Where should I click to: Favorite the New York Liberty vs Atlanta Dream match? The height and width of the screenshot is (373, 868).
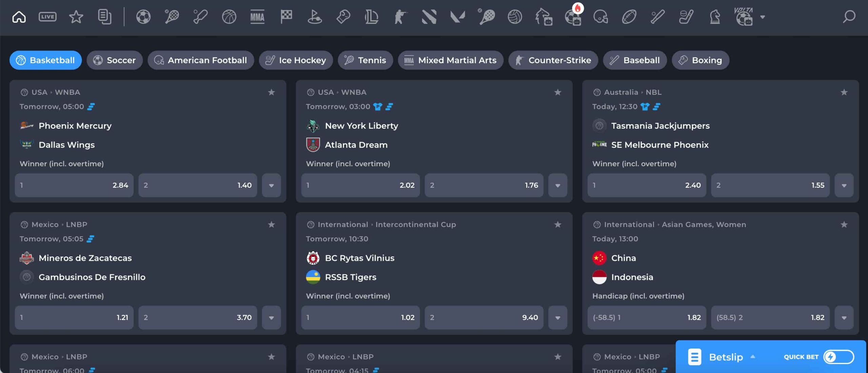558,92
